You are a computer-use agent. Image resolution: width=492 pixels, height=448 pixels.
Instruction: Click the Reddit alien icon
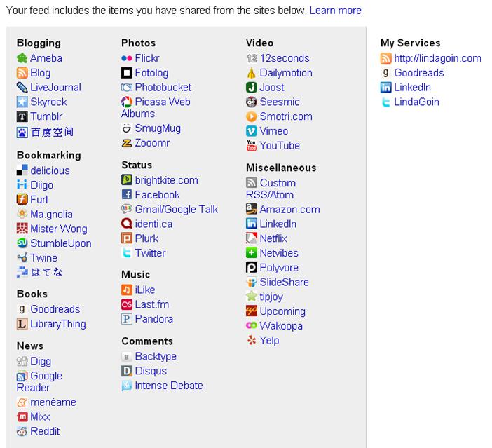[22, 431]
